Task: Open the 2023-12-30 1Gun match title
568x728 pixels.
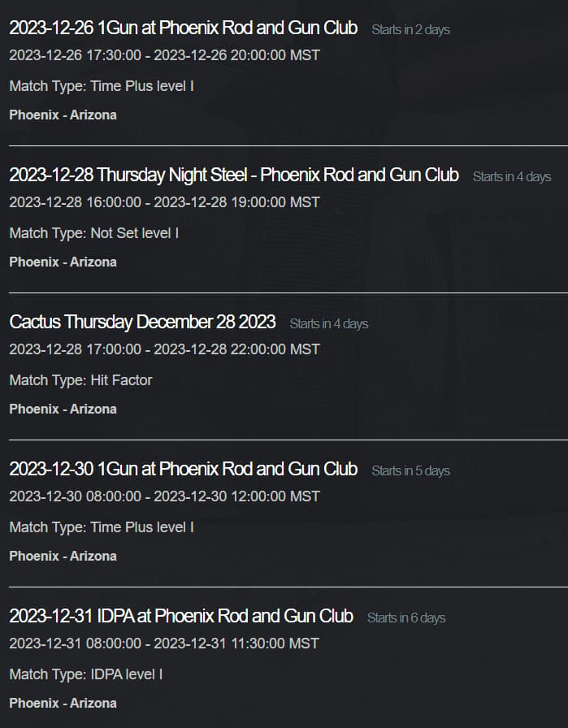Action: [x=184, y=469]
